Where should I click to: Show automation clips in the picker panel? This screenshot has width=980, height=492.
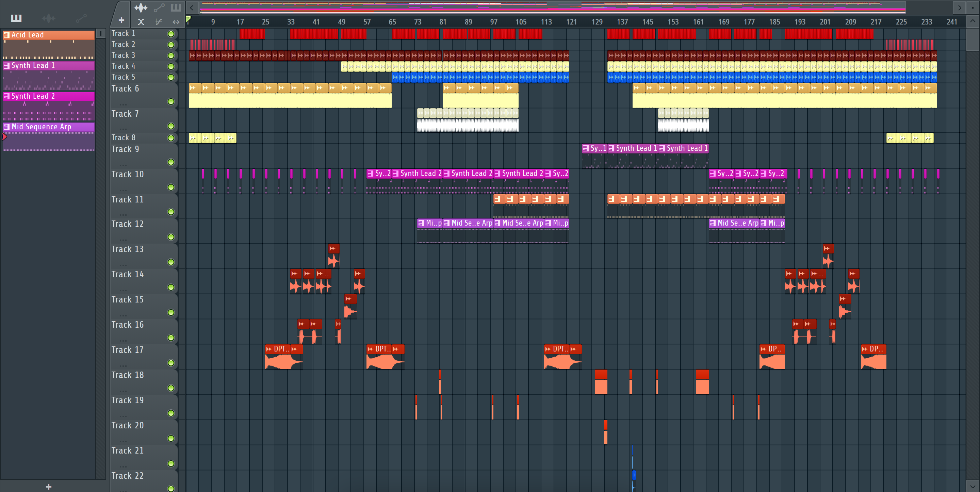[x=81, y=18]
